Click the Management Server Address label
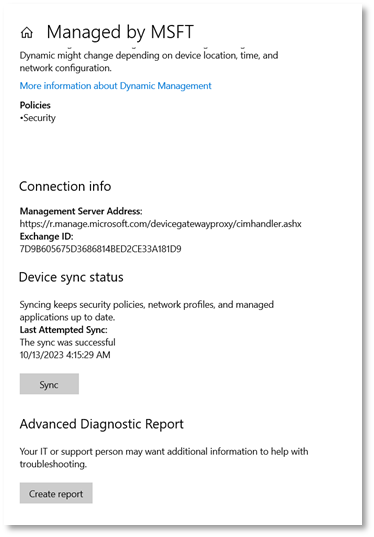The height and width of the screenshot is (537, 374). click(81, 211)
